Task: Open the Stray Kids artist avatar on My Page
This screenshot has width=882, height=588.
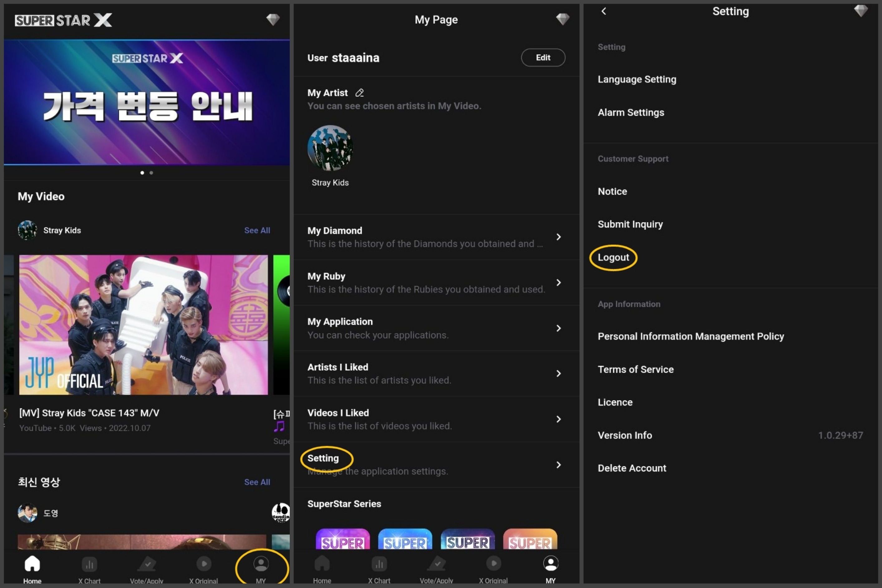Action: pyautogui.click(x=330, y=148)
